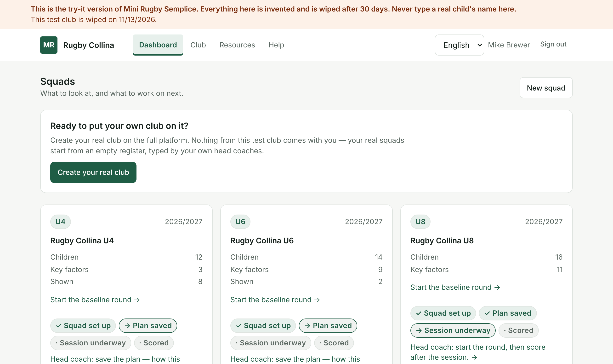Start the baseline round for U6
Viewport: 613px width, 364px height.
pyautogui.click(x=275, y=300)
